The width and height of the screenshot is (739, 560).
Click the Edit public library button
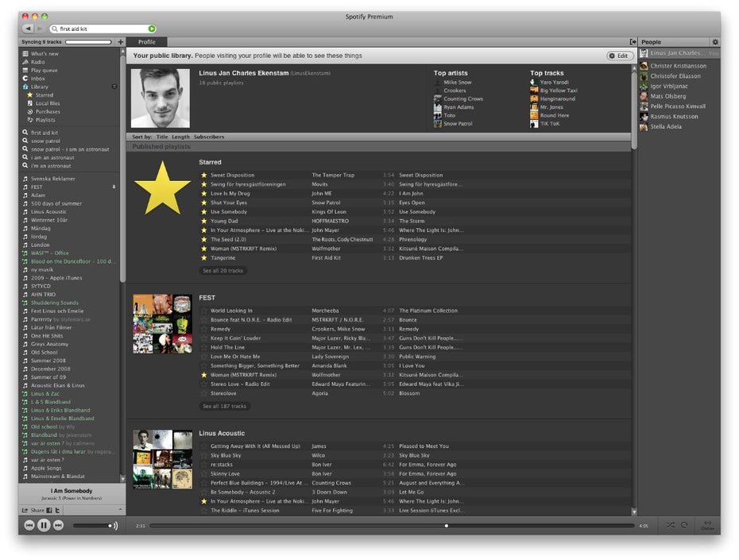619,56
